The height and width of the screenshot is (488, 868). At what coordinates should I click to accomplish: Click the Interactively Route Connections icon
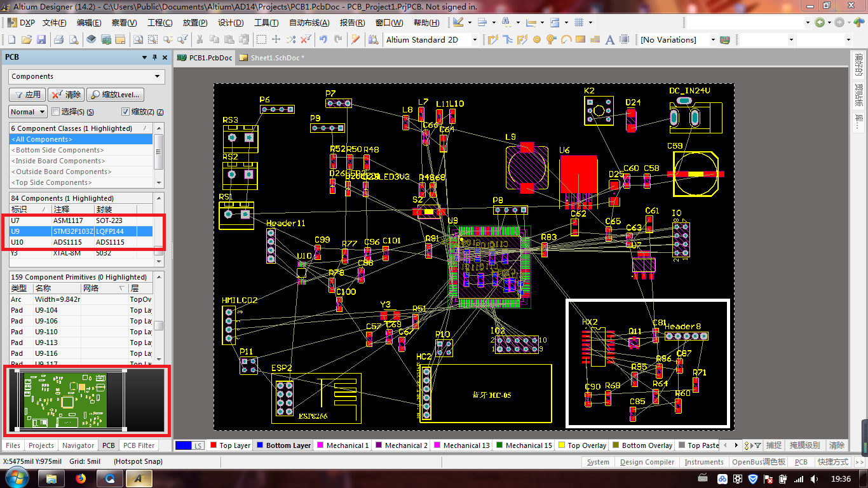click(x=493, y=39)
